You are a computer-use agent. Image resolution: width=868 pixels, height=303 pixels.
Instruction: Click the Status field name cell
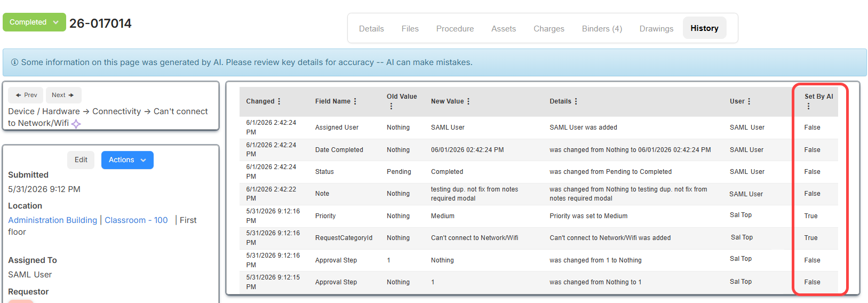tap(324, 172)
